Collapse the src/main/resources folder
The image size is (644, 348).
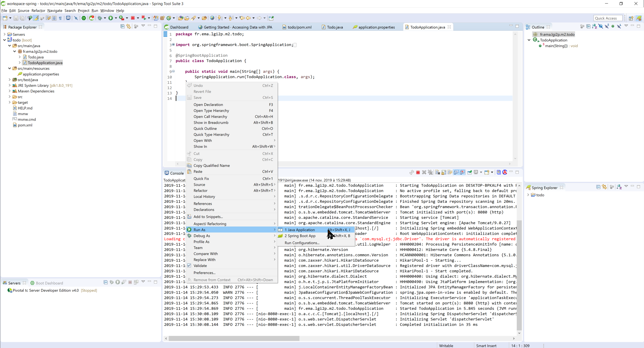(10, 68)
